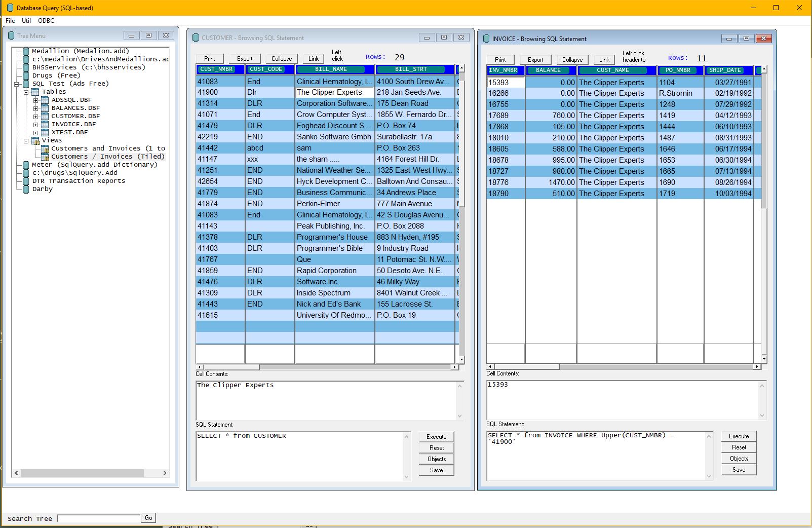Click the Tree Menu window title bar icon
Screen dimensions: 812x528
(10, 35)
